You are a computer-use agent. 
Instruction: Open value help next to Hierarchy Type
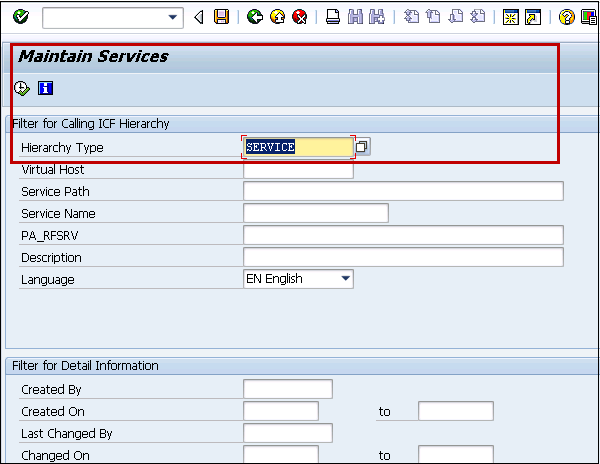tap(362, 147)
